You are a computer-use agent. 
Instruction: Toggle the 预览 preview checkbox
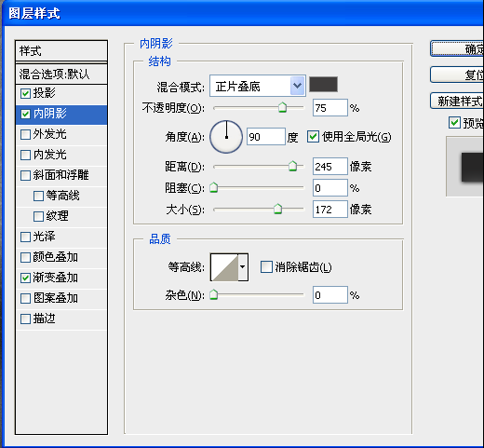point(454,122)
